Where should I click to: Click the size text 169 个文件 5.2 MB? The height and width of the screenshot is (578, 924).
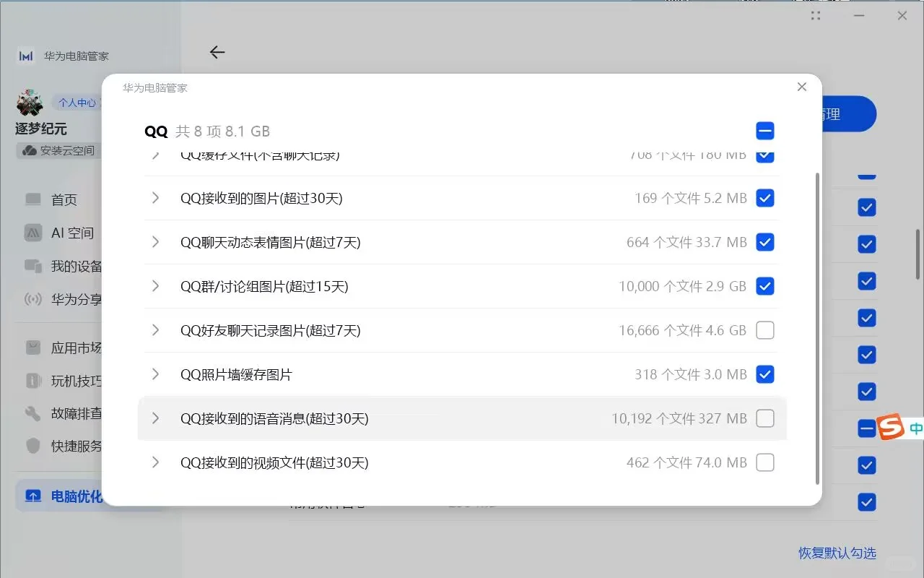pyautogui.click(x=691, y=198)
